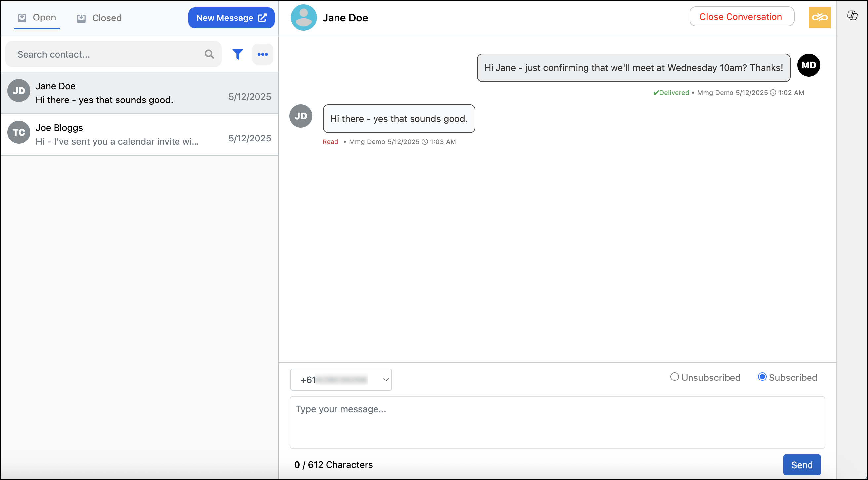Click the Copilot icon in the top-right corner
The image size is (868, 480).
[853, 15]
